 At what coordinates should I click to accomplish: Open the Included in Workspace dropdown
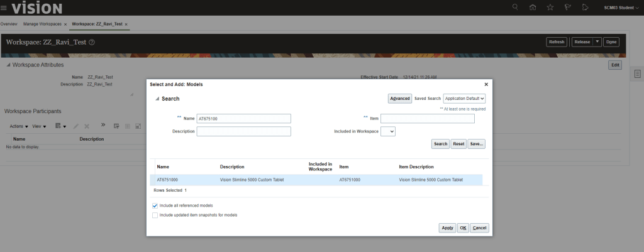coord(388,131)
